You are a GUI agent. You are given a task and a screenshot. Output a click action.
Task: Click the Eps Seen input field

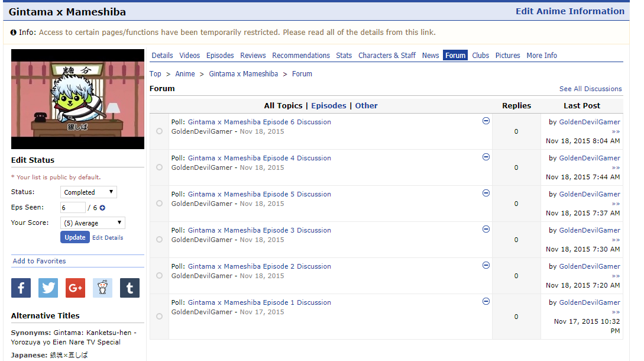point(73,208)
